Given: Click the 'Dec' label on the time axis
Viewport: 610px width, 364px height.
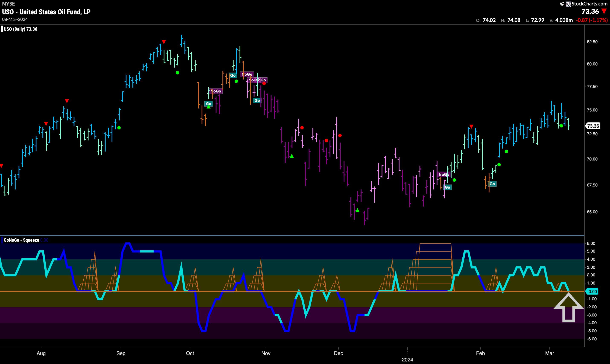Looking at the screenshot, I should (338, 353).
